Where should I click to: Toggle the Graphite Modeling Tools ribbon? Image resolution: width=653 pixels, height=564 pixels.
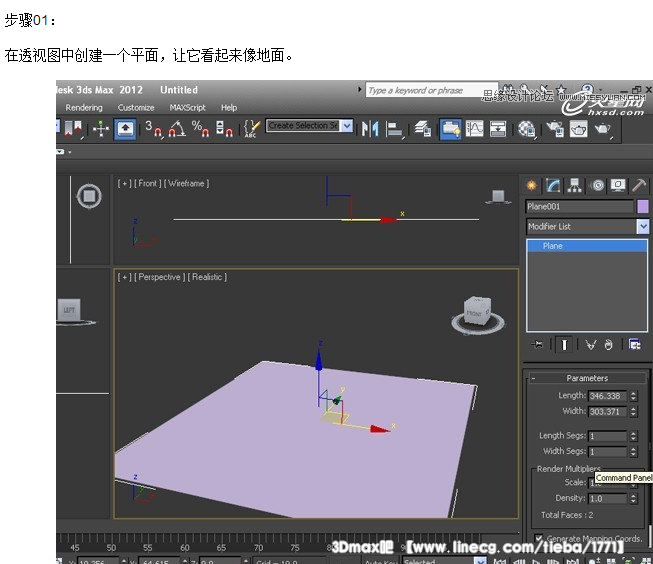click(x=450, y=129)
